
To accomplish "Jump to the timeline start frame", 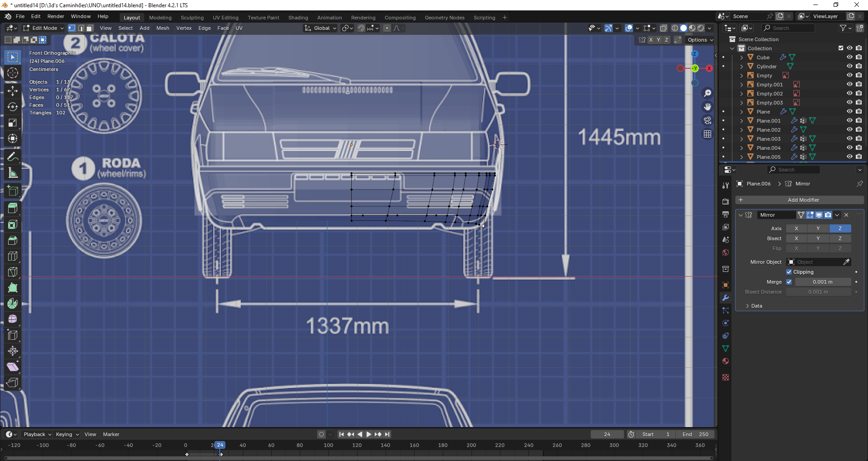I will pyautogui.click(x=342, y=434).
